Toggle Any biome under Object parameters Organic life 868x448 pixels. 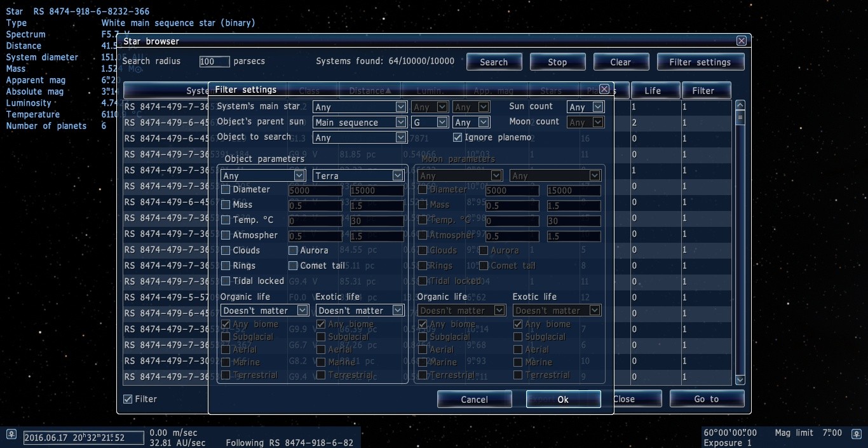(226, 324)
